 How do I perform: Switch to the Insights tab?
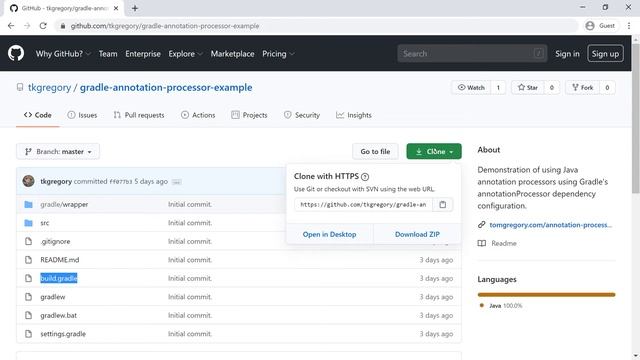pos(353,115)
